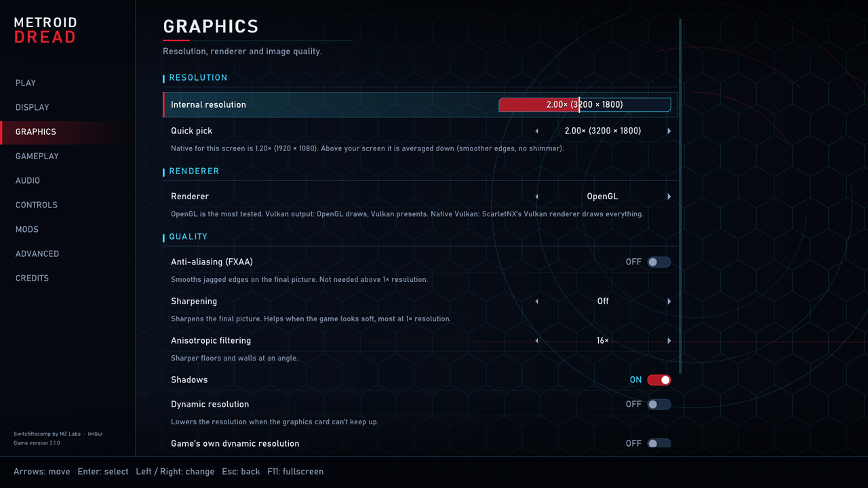Click the right arrow of Quick pick
This screenshot has width=868, height=488.
(x=669, y=131)
